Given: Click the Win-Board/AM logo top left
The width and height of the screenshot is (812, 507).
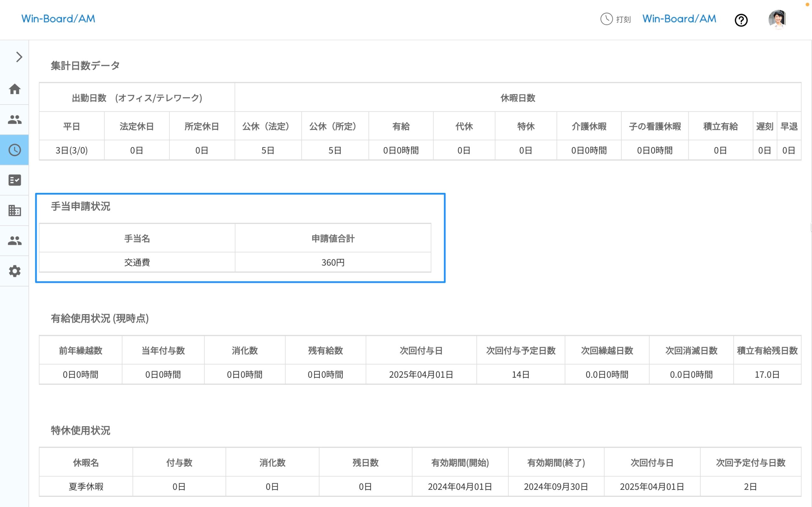Looking at the screenshot, I should coord(58,18).
